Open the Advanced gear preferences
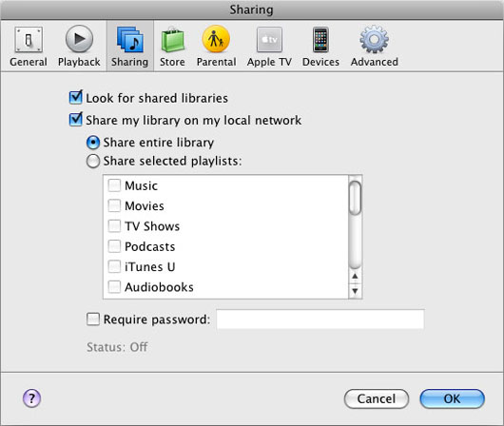 375,47
